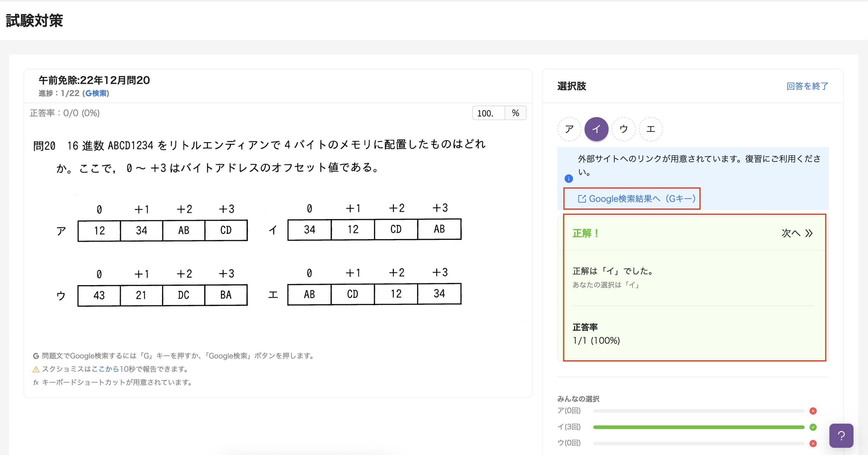Select answer choice エ
This screenshot has width=868, height=455.
tap(651, 129)
